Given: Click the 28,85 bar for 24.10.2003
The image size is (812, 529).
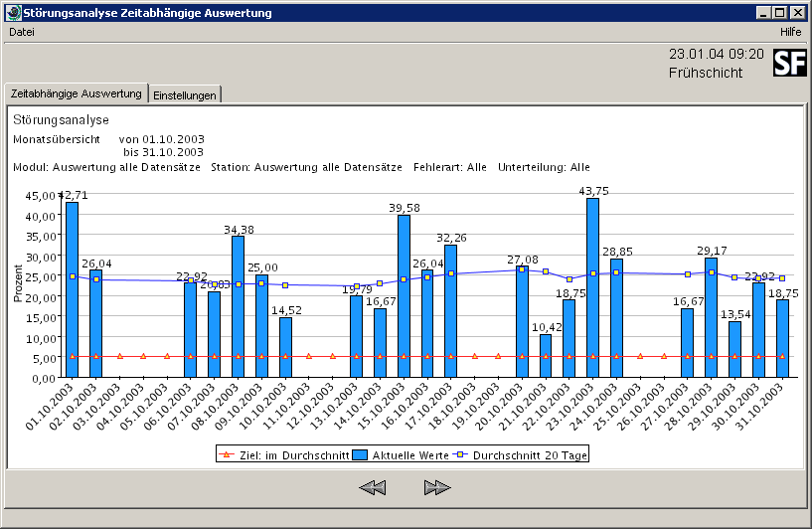Looking at the screenshot, I should pos(616,318).
